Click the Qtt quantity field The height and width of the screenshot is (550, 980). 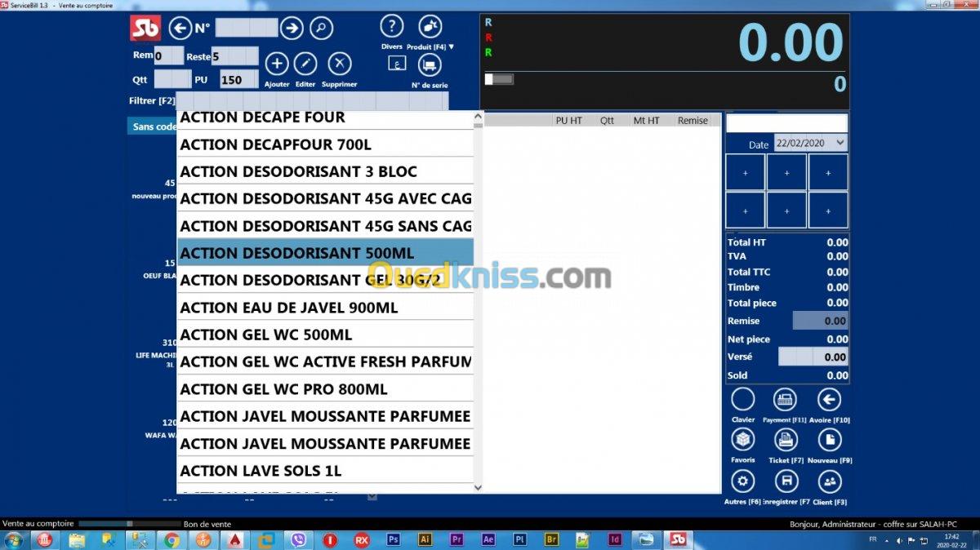click(172, 80)
